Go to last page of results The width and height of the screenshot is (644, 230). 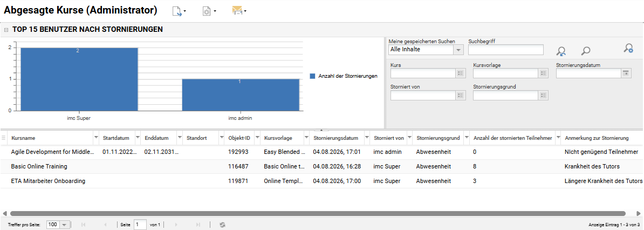pyautogui.click(x=198, y=225)
